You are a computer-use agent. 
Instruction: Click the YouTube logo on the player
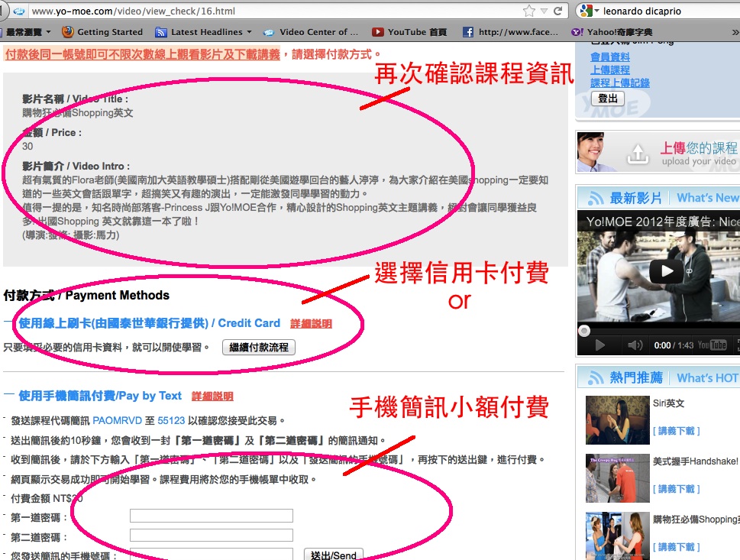point(713,345)
